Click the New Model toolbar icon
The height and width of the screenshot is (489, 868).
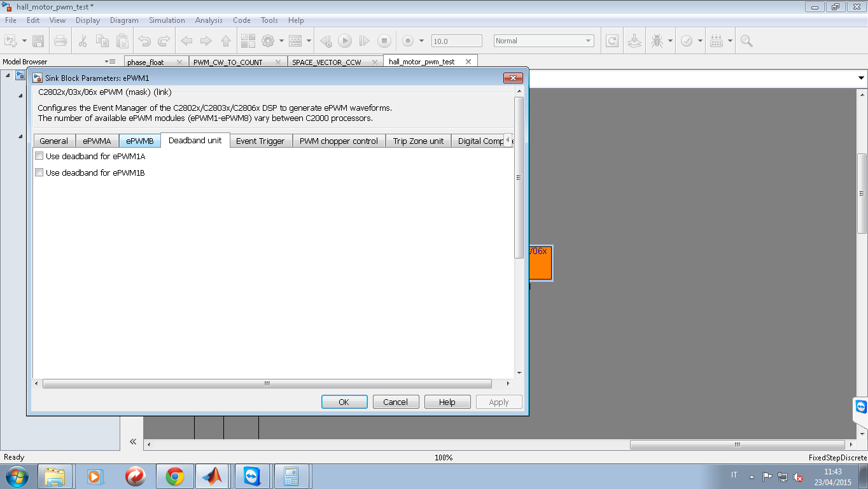(x=11, y=41)
